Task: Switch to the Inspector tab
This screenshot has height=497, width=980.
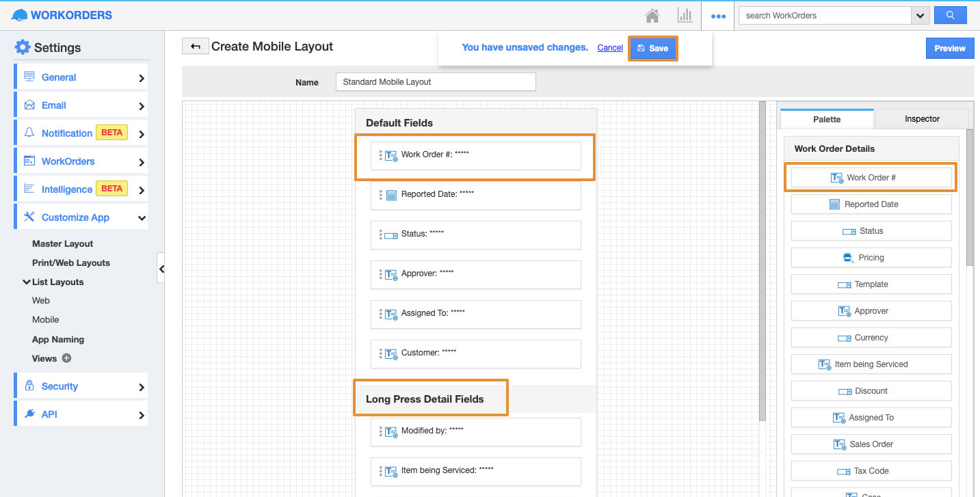Action: pos(922,119)
